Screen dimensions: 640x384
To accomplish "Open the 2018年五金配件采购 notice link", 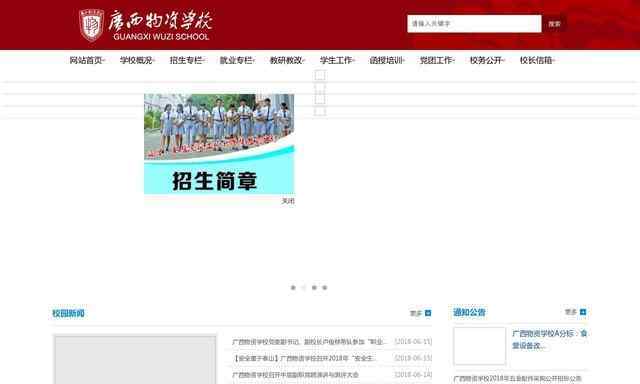I will [518, 379].
